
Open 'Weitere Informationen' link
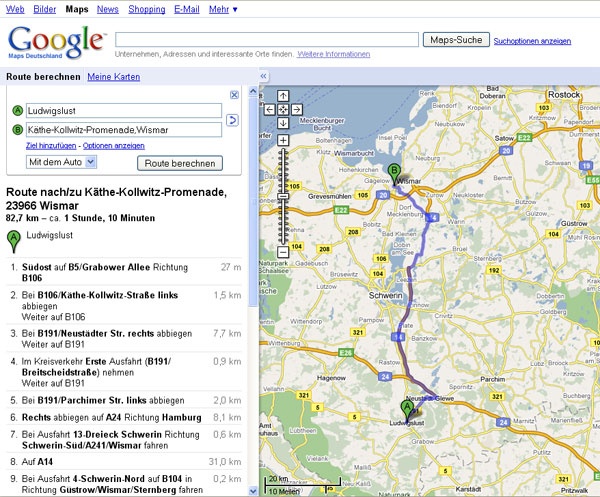pyautogui.click(x=334, y=54)
